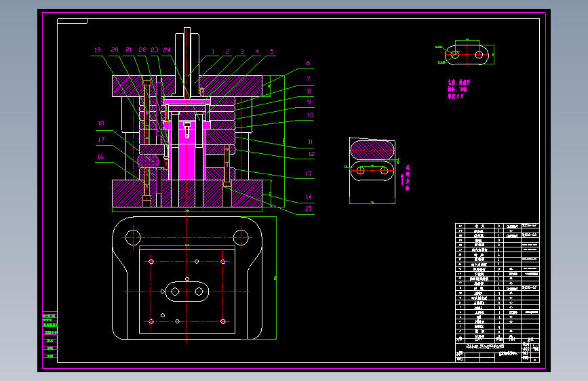Click part number label 8
588x381 pixels.
point(309,91)
